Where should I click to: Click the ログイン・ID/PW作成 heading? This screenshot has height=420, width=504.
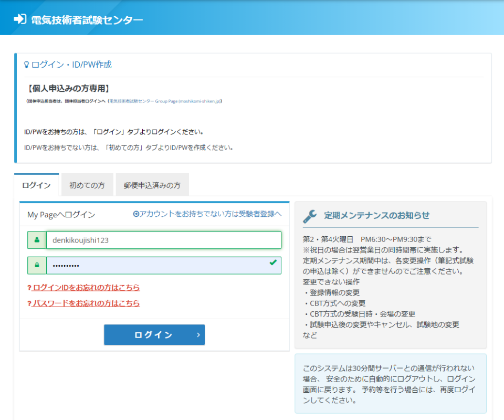tap(71, 65)
